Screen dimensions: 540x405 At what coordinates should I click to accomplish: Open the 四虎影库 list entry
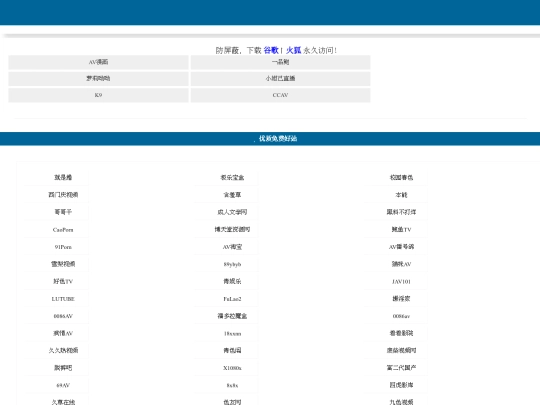[401, 385]
